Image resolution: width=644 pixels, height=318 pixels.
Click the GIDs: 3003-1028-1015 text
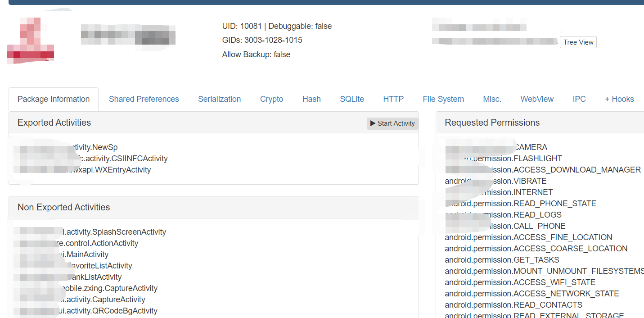pyautogui.click(x=262, y=40)
